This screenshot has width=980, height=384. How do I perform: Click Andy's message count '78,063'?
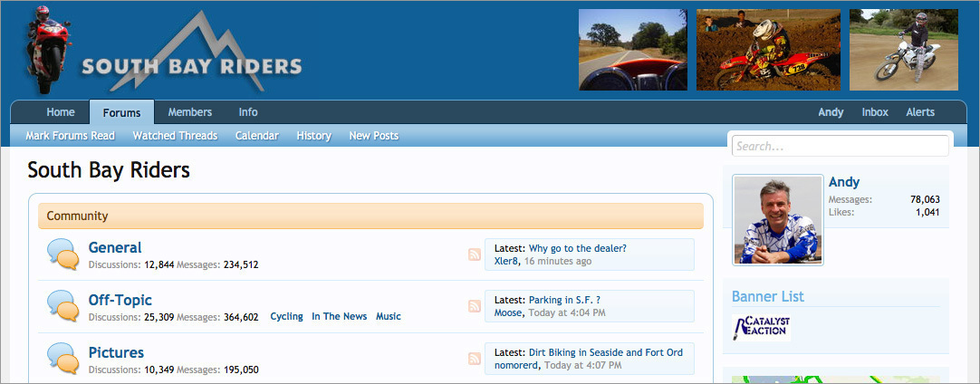925,199
